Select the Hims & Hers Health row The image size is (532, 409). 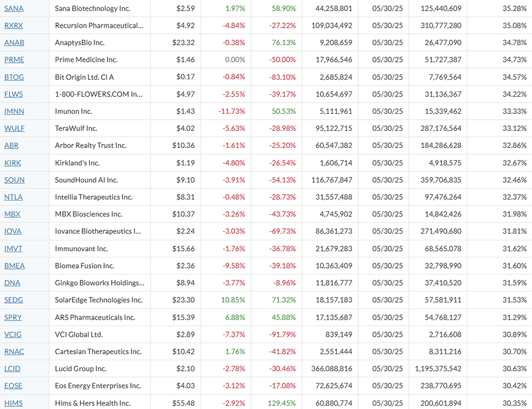[93, 403]
